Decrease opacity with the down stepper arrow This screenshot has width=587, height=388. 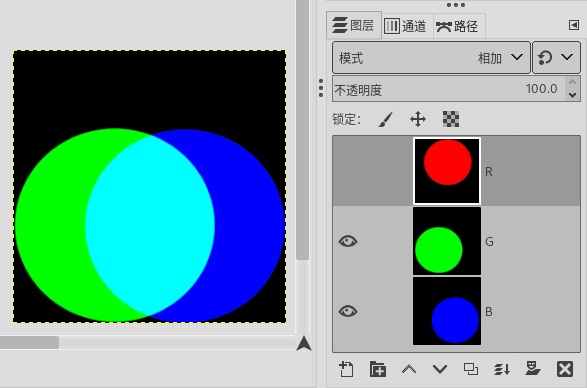pos(572,95)
